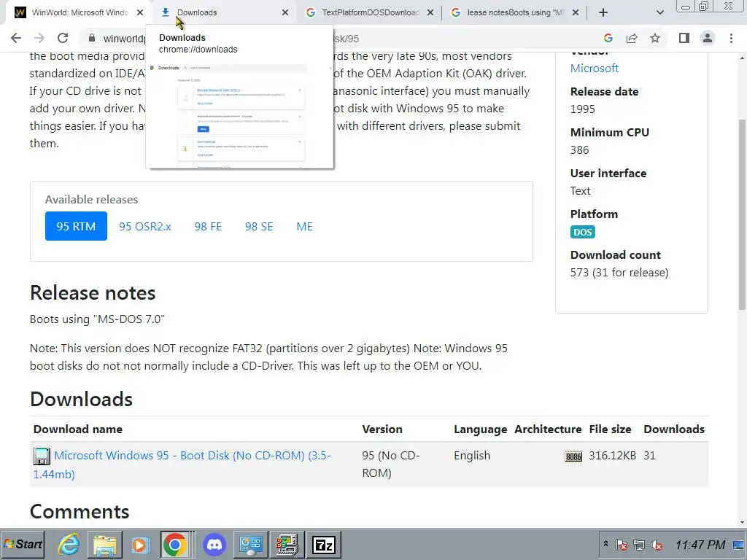Open the Google search icon in address bar

[608, 38]
